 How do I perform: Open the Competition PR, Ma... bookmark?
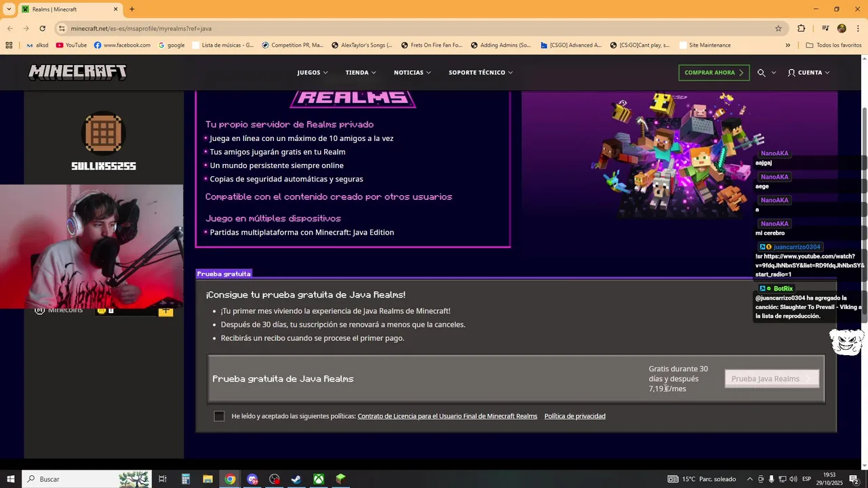(x=292, y=45)
